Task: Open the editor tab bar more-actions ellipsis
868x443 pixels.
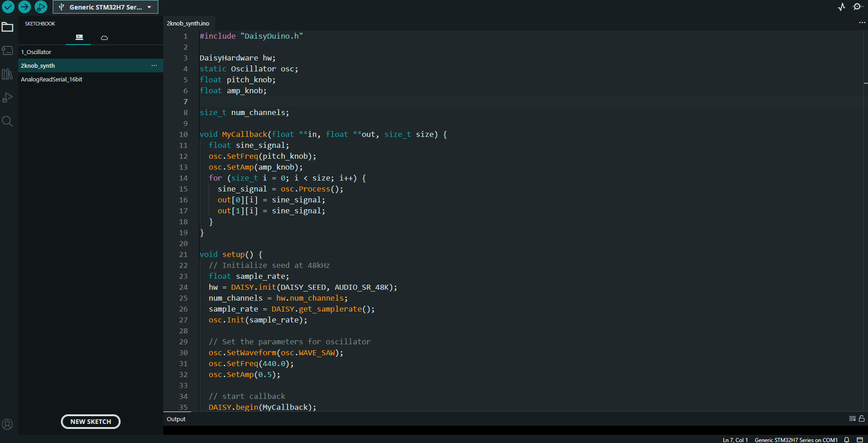Action: (862, 23)
